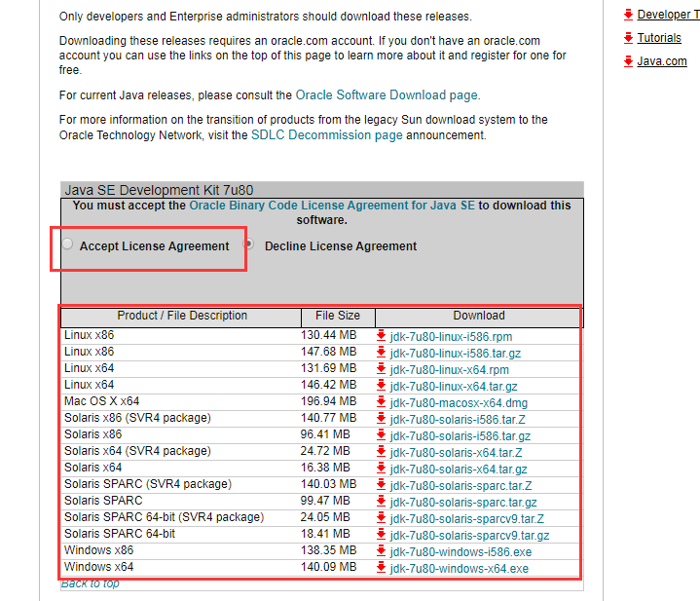Click the Java SE Development Kit 7u80 heading
Screen dimensions: 700x601
pyautogui.click(x=159, y=190)
